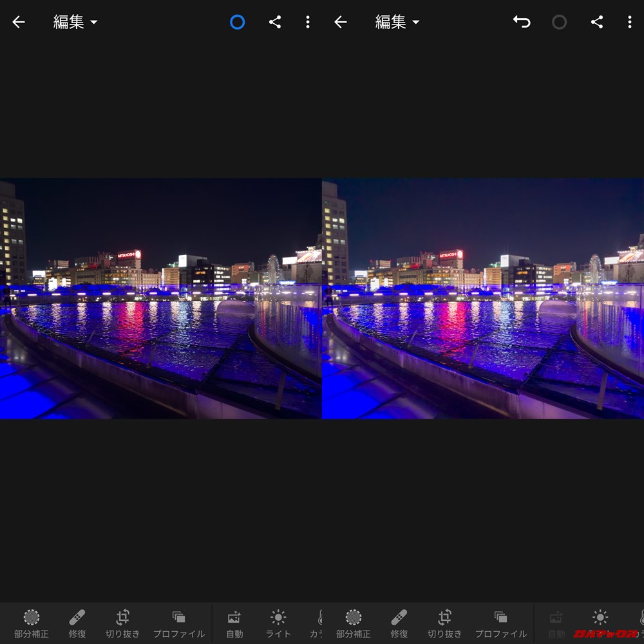Select 修復 healing tool in the left toolbar
Screen dimensions: 644x644
click(x=77, y=623)
